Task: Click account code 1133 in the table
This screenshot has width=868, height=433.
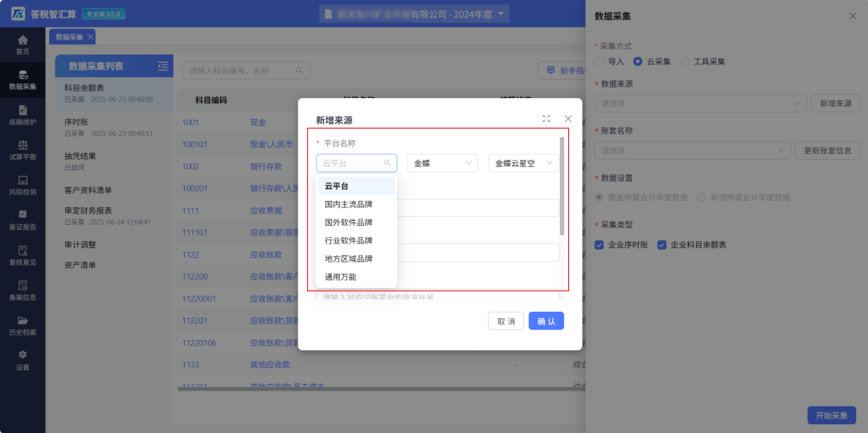Action: pos(190,366)
